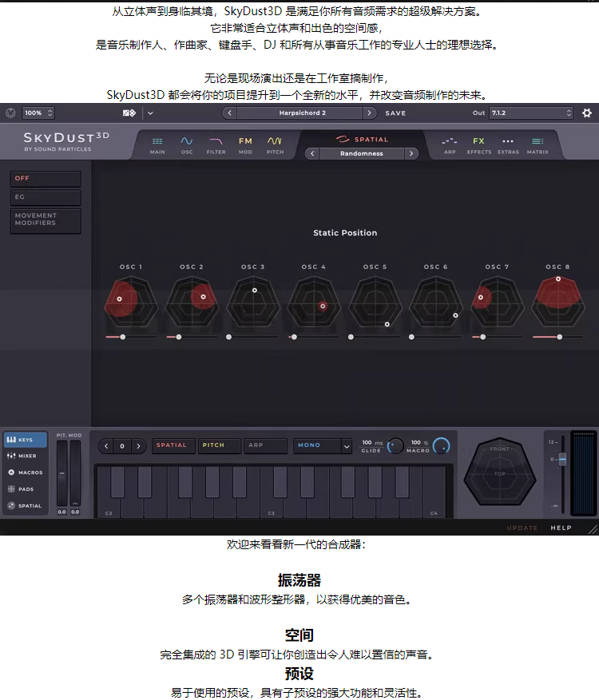The height and width of the screenshot is (700, 599).
Task: Click the OSC 8 position hexagon
Action: click(557, 303)
